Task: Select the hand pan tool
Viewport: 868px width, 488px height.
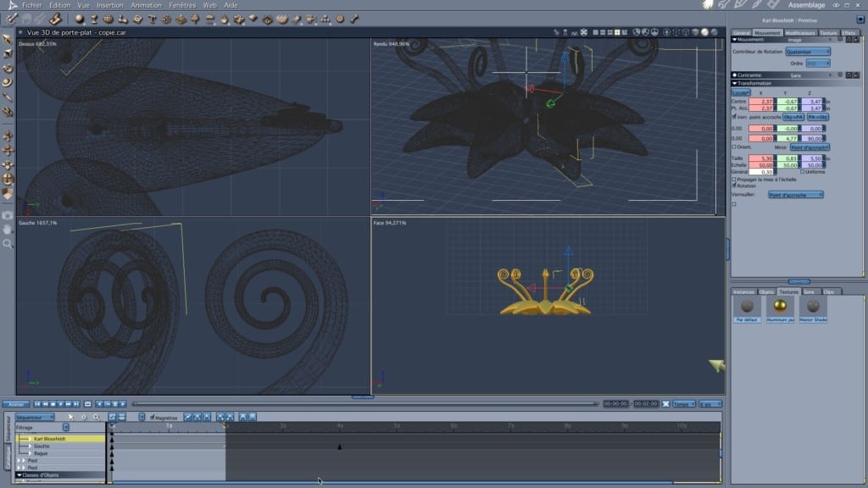Action: coord(8,229)
